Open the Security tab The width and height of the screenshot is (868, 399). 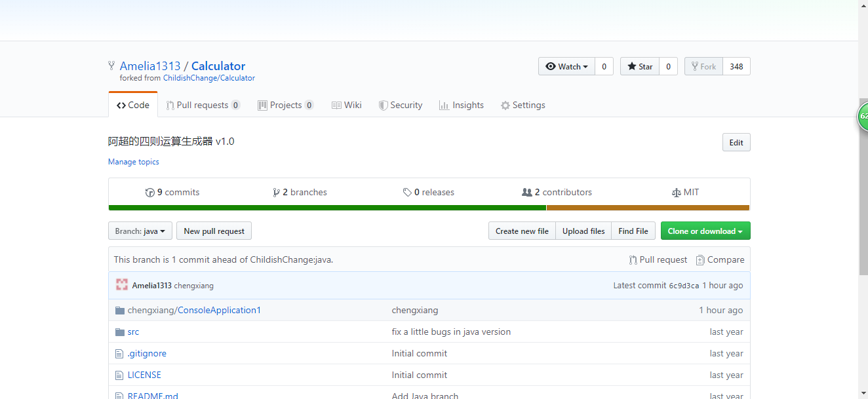[401, 105]
